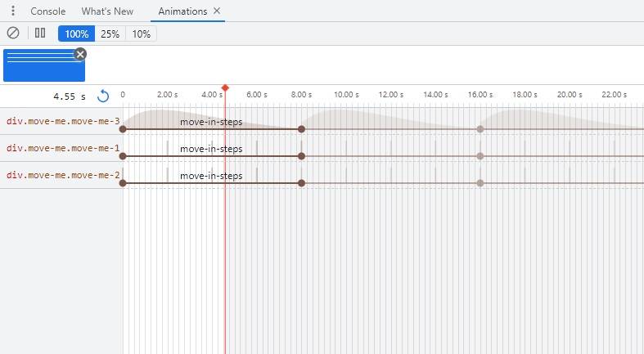The width and height of the screenshot is (644, 354).
Task: Select the blue animation group thumbnail
Action: click(44, 65)
